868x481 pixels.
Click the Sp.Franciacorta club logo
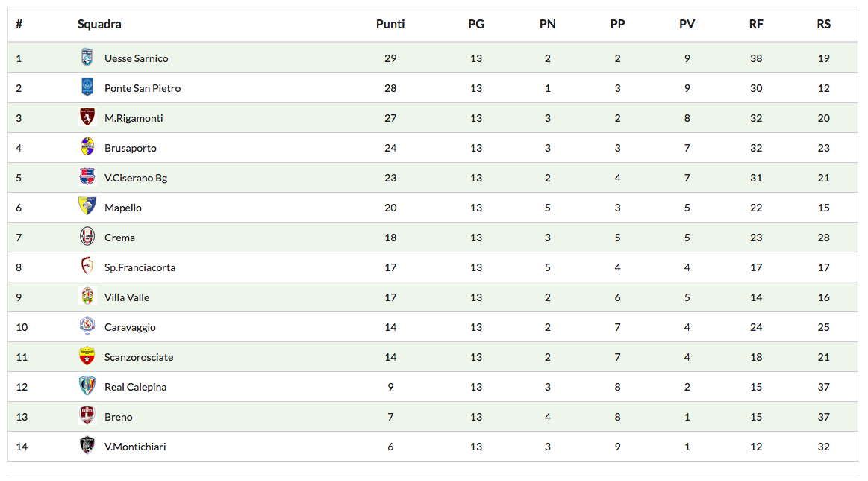[87, 267]
